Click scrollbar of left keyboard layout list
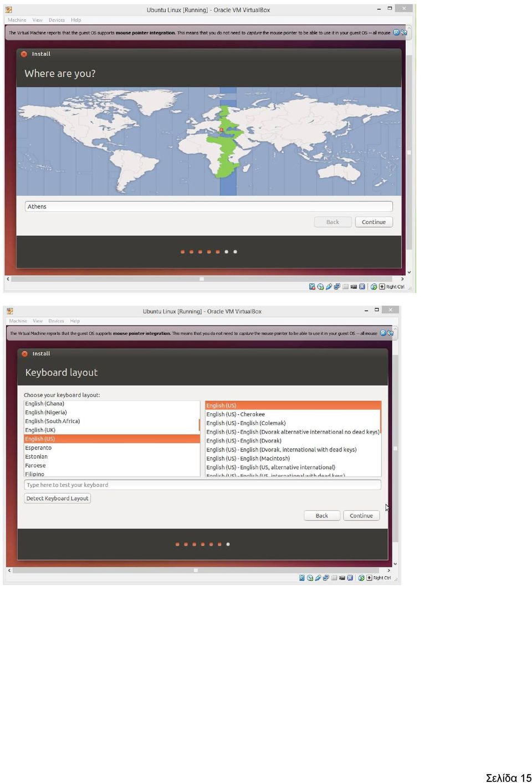The image size is (532, 783). 199,425
